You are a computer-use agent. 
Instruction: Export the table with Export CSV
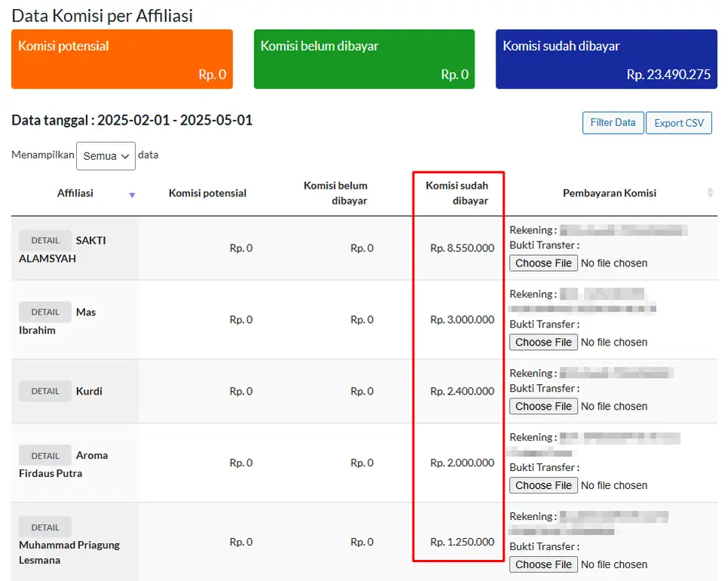pos(679,122)
